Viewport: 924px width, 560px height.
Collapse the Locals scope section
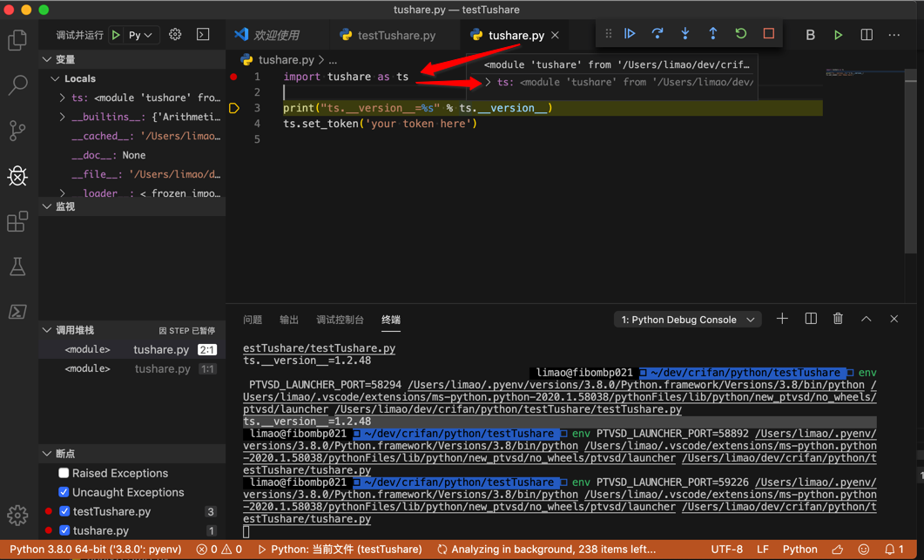pyautogui.click(x=56, y=78)
